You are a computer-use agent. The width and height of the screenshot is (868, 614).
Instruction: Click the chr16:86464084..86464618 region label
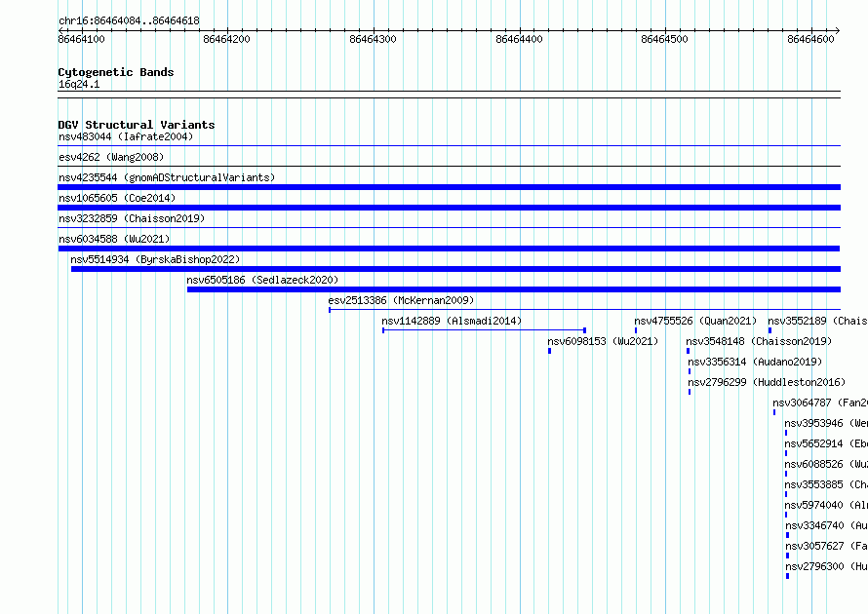[129, 21]
